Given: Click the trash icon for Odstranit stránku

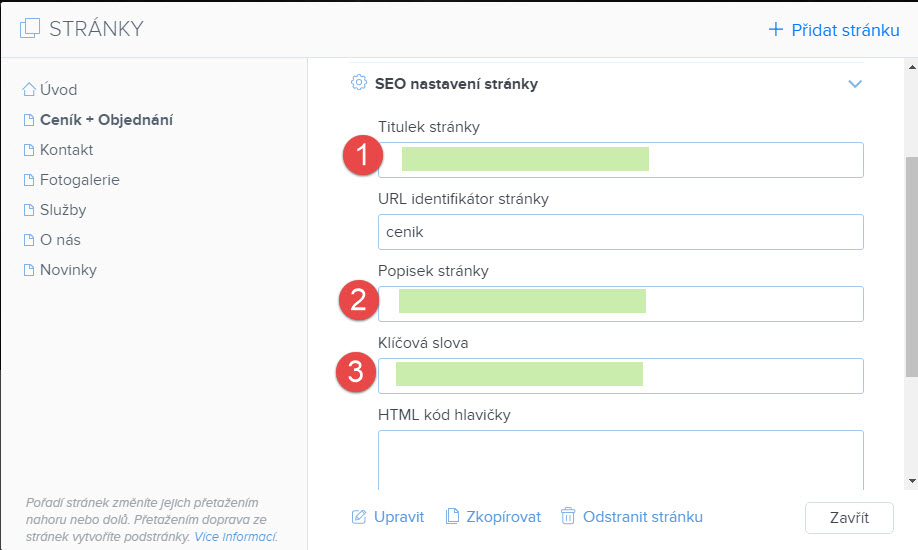Looking at the screenshot, I should click(x=568, y=516).
